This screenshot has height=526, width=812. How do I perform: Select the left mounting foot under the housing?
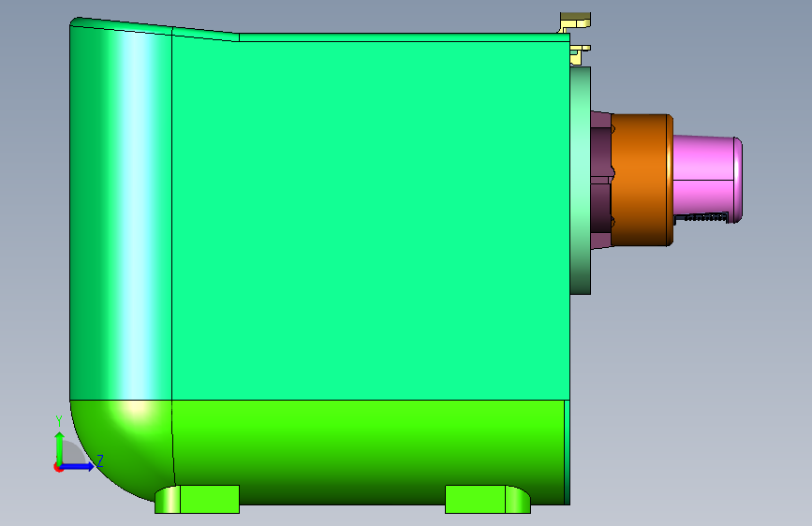198,500
